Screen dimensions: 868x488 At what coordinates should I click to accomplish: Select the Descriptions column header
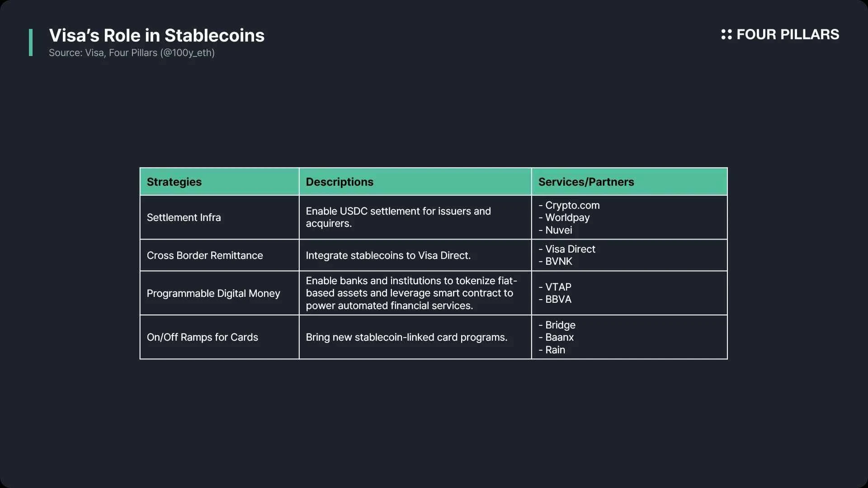pos(340,182)
